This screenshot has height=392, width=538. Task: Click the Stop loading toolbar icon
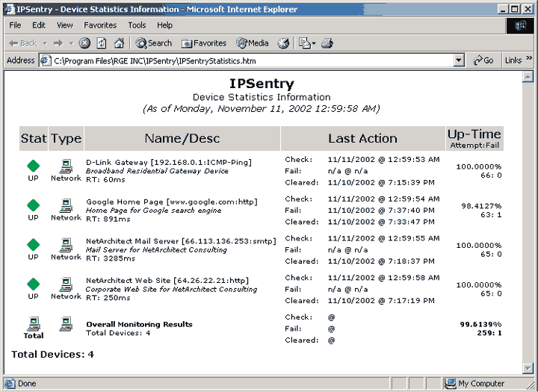coord(84,43)
